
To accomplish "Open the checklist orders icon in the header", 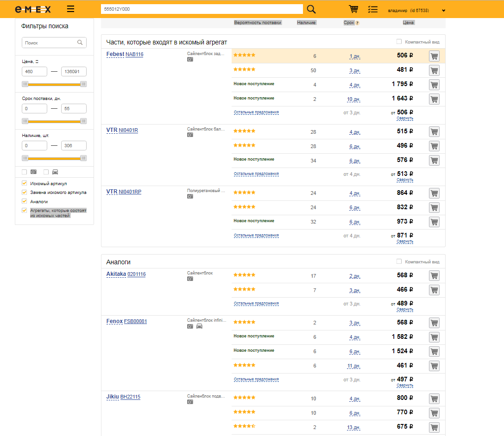I will point(372,9).
